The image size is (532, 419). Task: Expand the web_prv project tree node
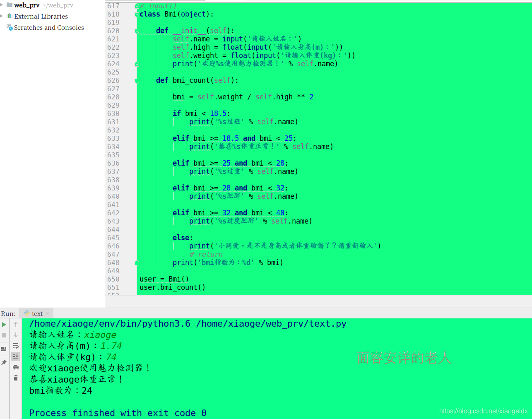point(2,5)
